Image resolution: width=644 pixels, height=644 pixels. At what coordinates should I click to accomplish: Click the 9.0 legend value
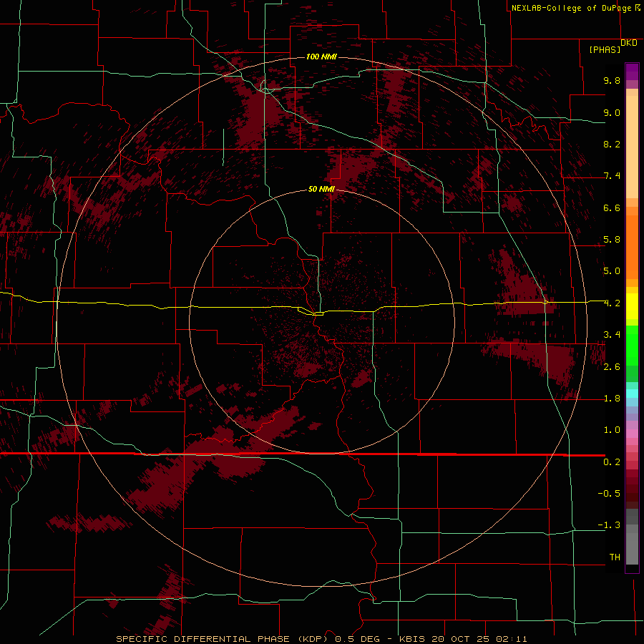[612, 112]
